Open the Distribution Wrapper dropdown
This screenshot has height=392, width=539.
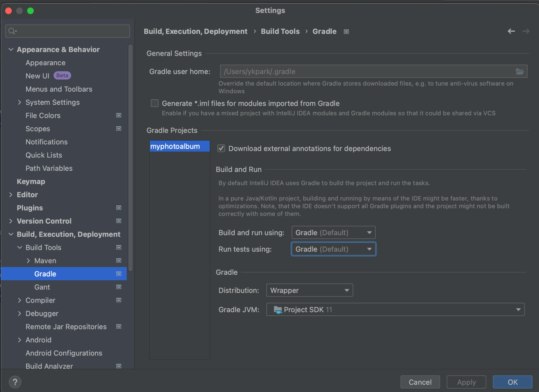[x=309, y=290]
